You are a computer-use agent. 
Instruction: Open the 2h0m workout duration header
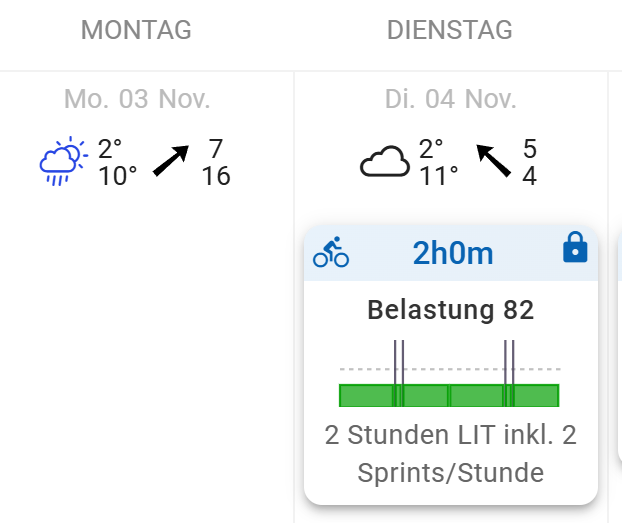pyautogui.click(x=453, y=254)
